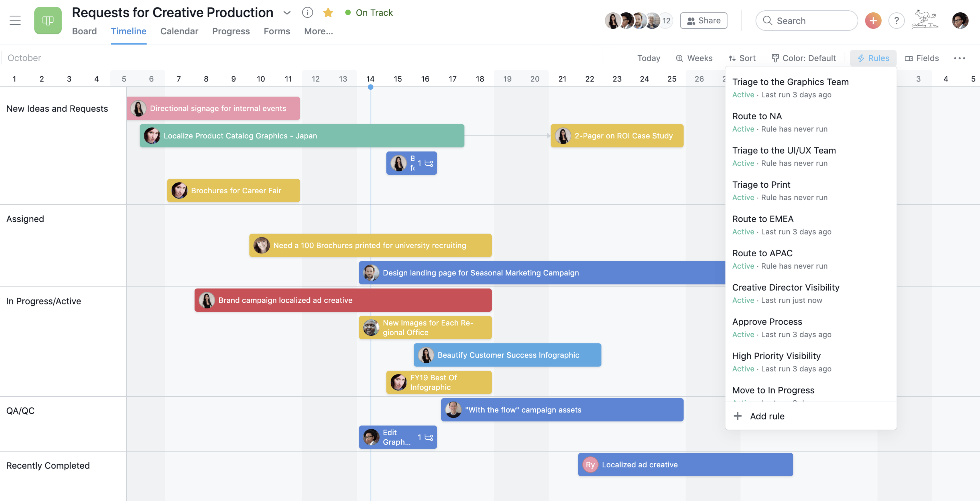The width and height of the screenshot is (980, 501).
Task: Open the Progress tab
Action: [x=231, y=31]
